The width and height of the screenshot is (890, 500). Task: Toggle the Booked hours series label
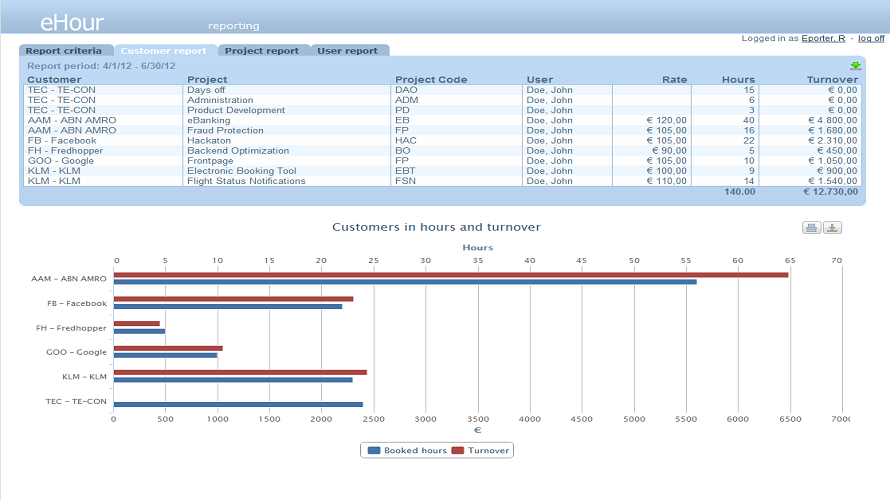coord(415,451)
